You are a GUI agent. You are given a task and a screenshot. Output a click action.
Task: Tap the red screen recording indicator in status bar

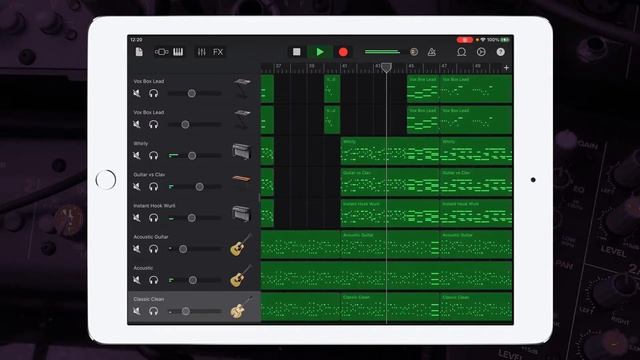click(x=464, y=40)
